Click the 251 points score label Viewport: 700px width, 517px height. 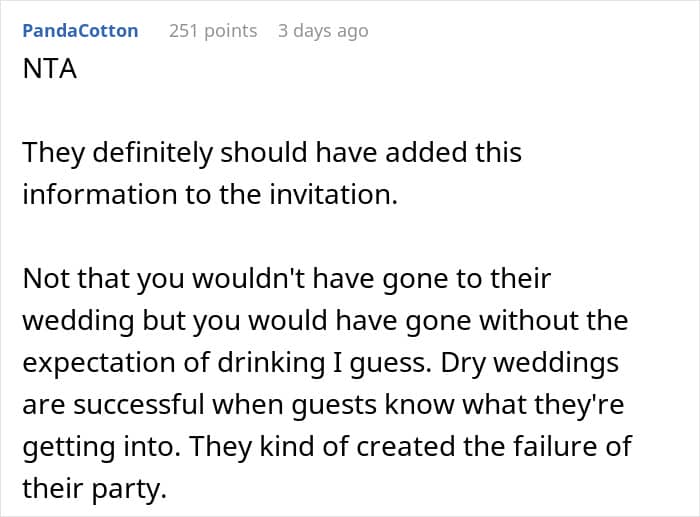[x=213, y=31]
